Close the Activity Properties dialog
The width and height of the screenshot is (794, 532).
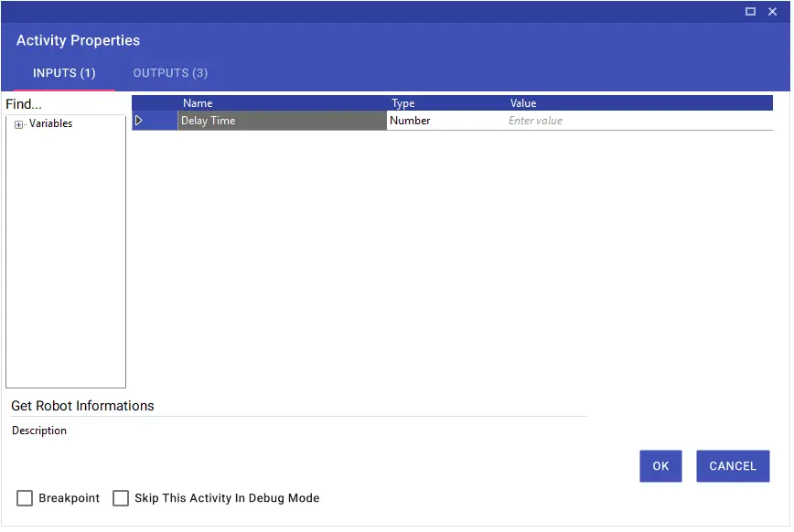(x=772, y=11)
